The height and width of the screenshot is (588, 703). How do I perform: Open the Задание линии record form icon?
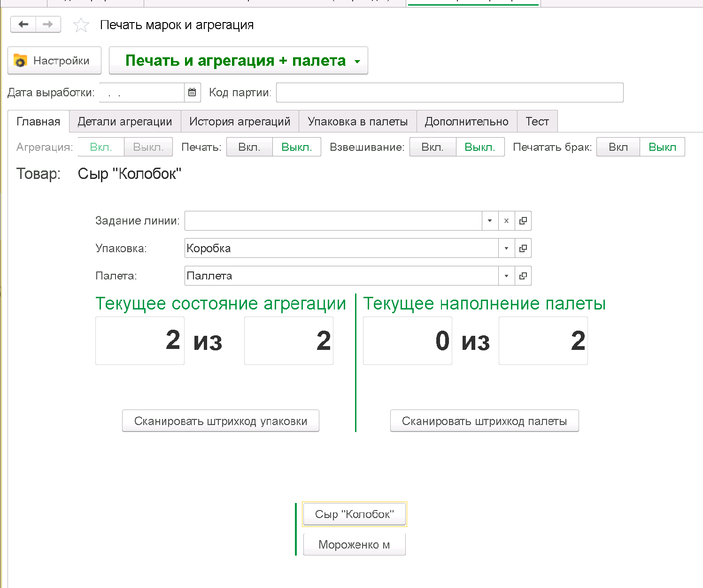coord(523,221)
